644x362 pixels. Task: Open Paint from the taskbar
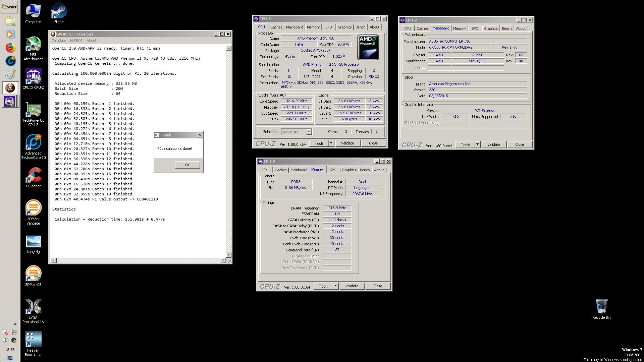[10, 74]
